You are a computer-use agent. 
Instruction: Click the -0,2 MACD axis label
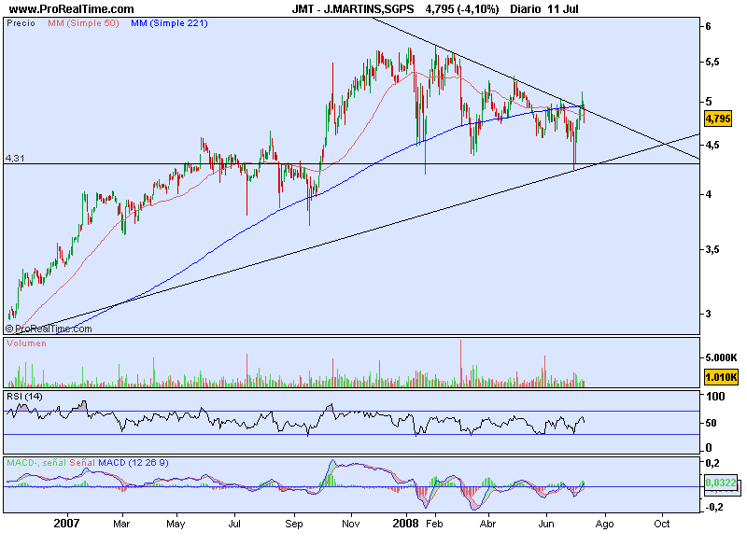pyautogui.click(x=712, y=508)
